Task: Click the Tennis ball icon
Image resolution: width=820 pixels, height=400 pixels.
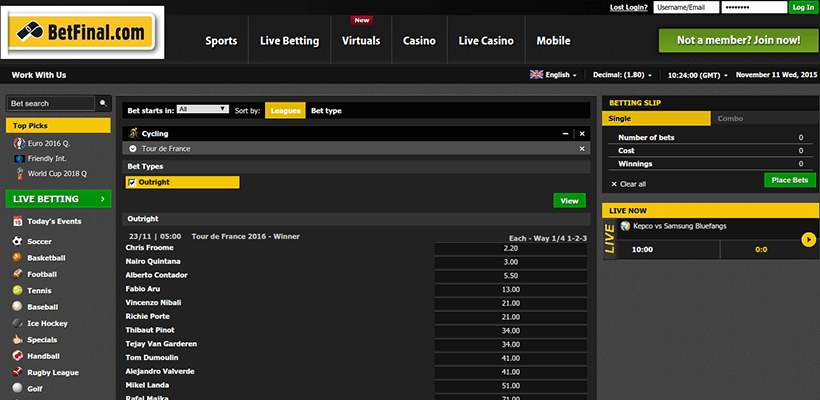Action: [18, 290]
